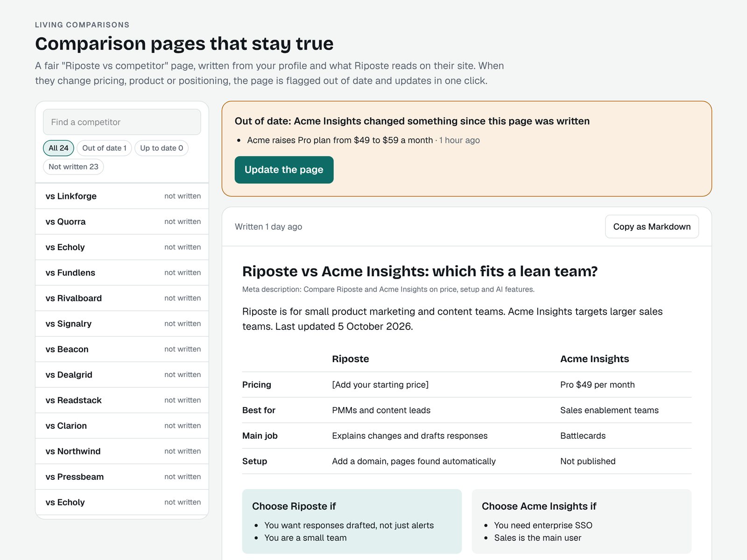Click the Battlecards table cell
Screen dimensions: 747x560
click(583, 435)
